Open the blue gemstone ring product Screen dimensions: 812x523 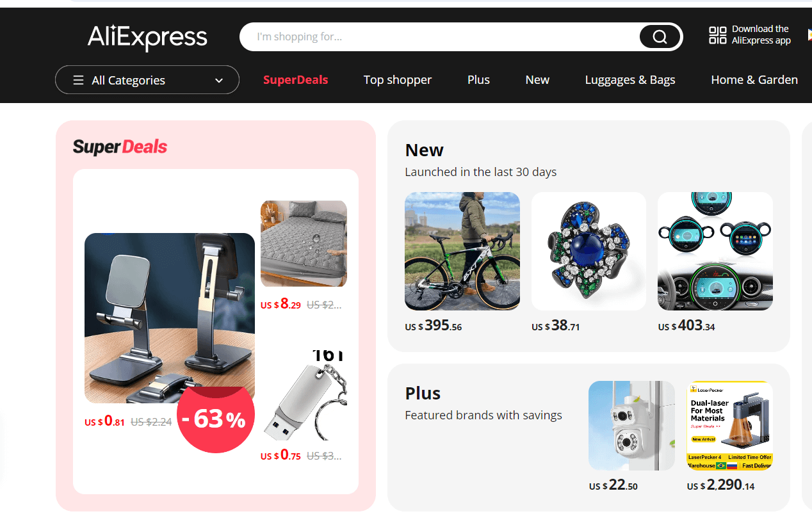589,251
